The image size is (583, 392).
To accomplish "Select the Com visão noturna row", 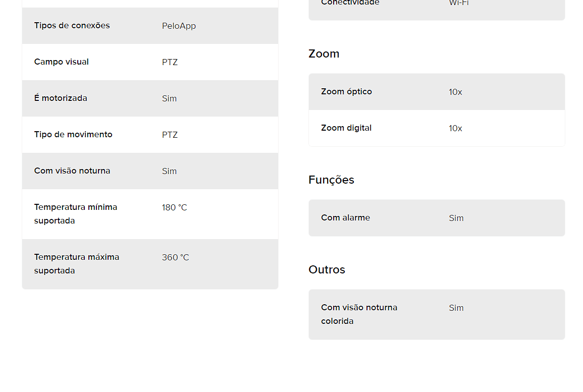I will (x=150, y=171).
